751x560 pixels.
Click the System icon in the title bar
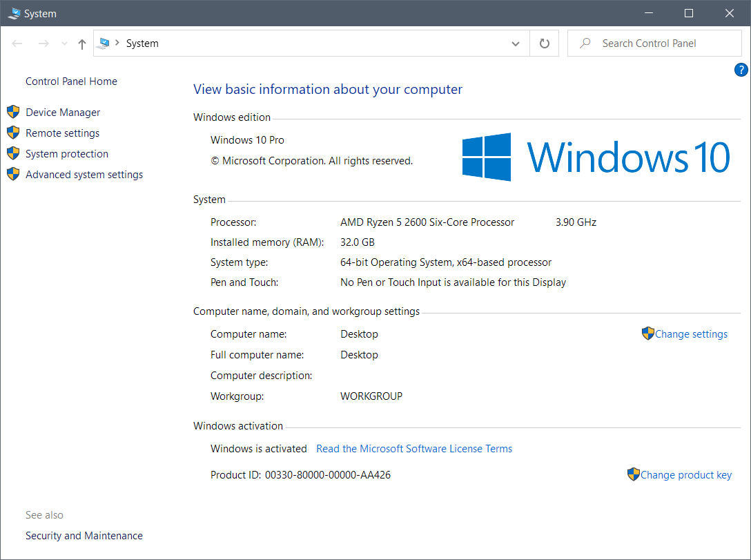tap(14, 13)
